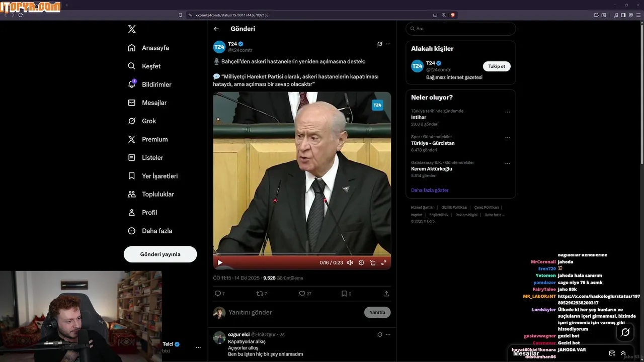This screenshot has width=644, height=362.
Task: Open the Brave shield icon
Action: coord(453,15)
